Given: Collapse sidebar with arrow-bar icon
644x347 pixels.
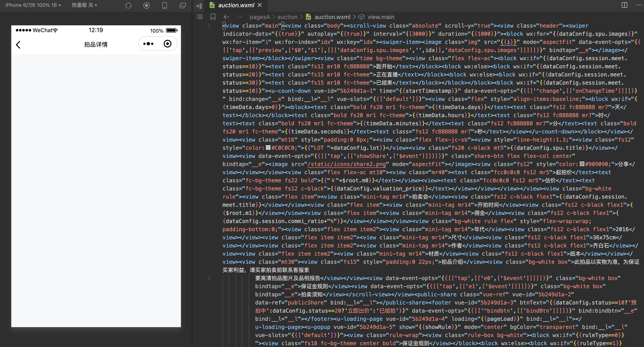Looking at the screenshot, I should 199,6.
